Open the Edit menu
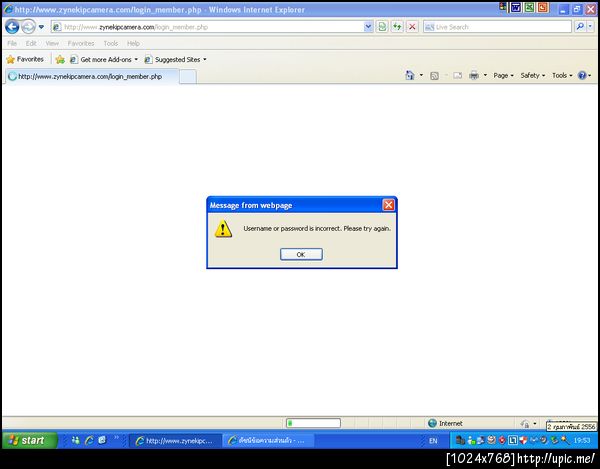Viewport: 600px width, 469px height. pos(31,44)
